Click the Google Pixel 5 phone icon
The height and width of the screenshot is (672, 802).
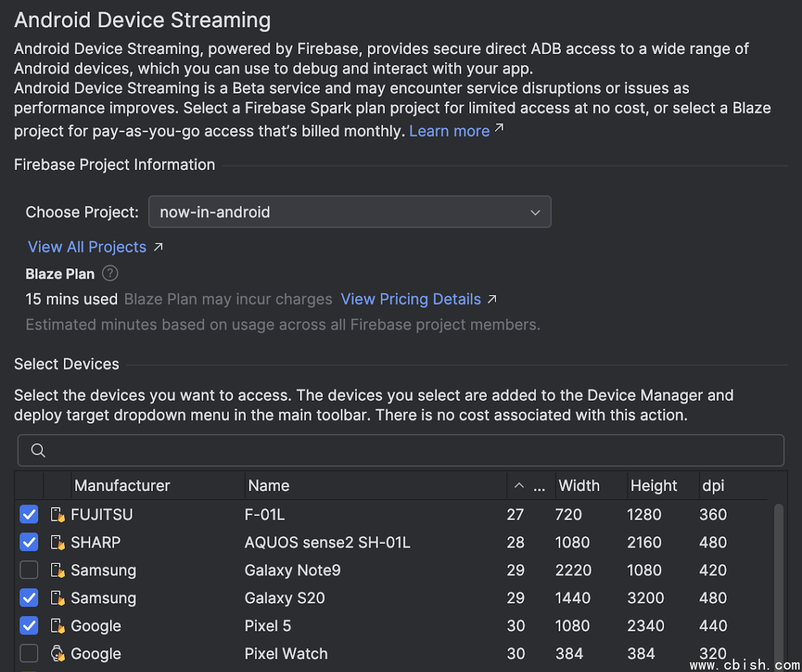[58, 626]
